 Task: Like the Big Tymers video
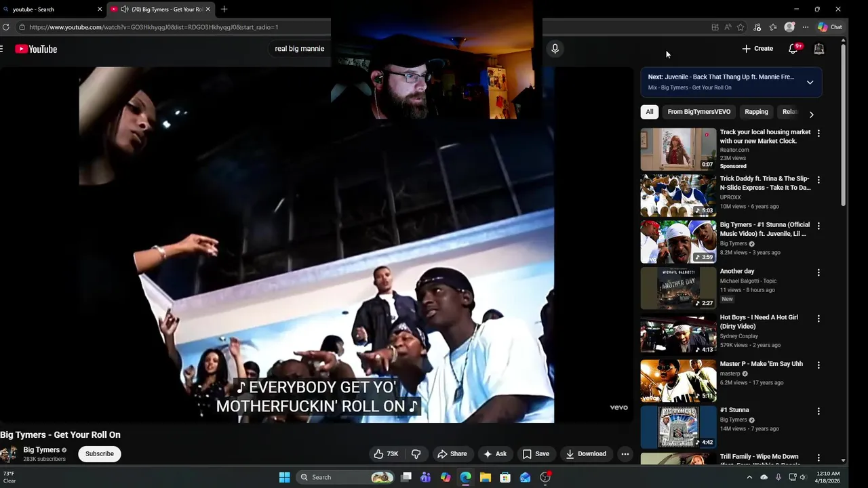tap(386, 454)
